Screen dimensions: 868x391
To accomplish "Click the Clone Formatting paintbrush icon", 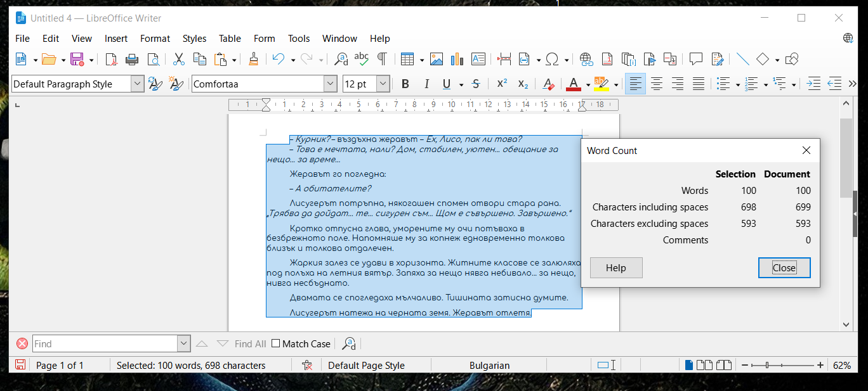I will point(253,60).
